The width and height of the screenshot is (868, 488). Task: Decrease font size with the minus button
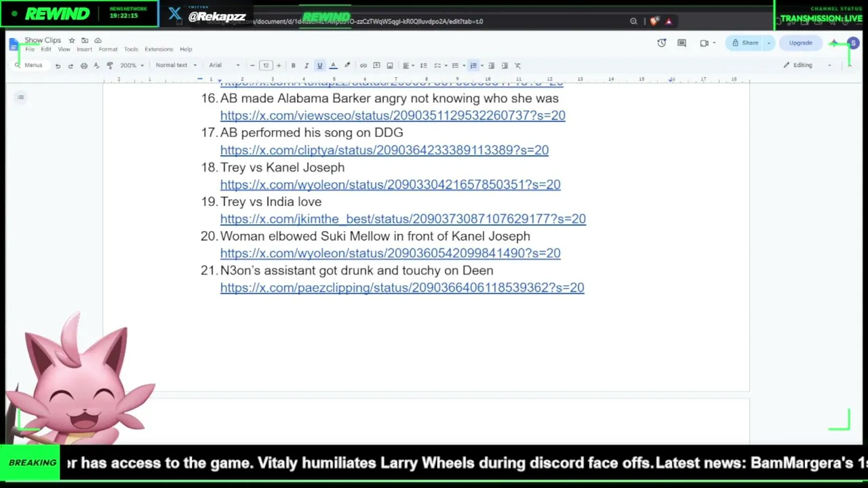click(x=252, y=66)
